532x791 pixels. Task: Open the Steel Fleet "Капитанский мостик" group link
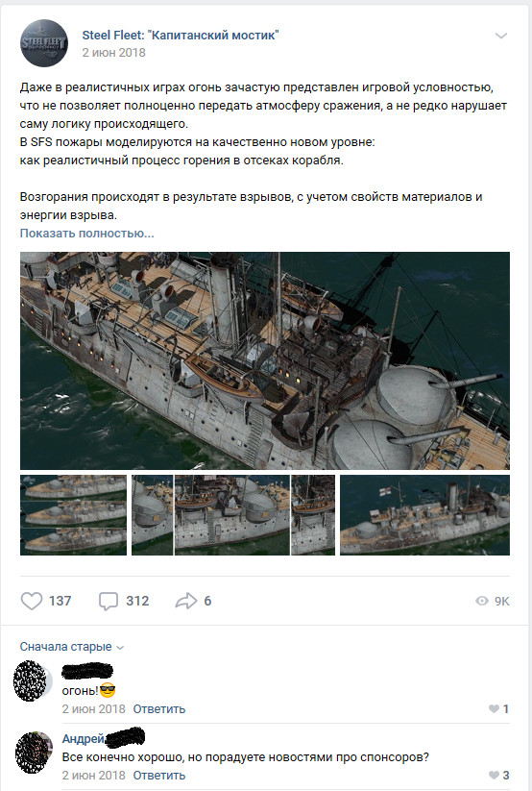coord(181,35)
